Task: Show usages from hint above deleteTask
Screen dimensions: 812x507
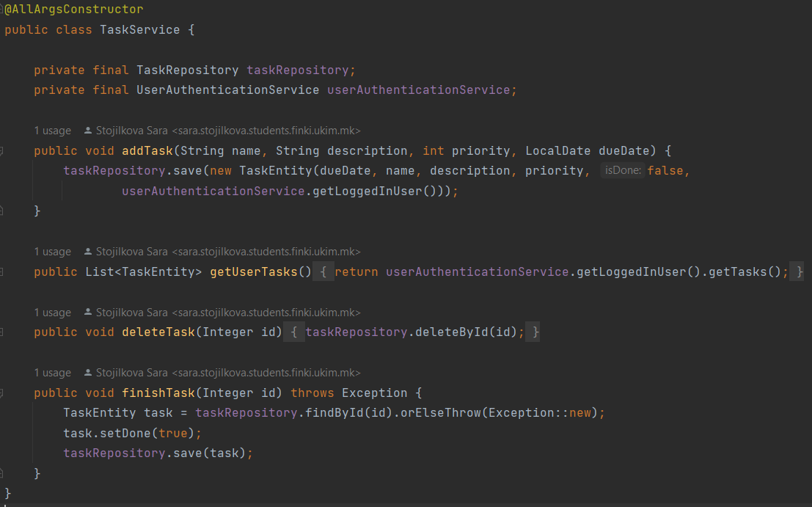Action: click(x=52, y=313)
